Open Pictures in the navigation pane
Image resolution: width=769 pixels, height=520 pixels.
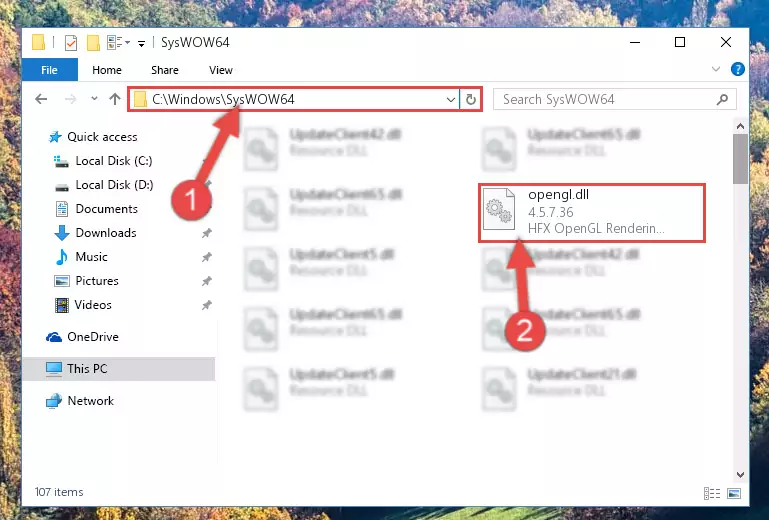point(86,281)
